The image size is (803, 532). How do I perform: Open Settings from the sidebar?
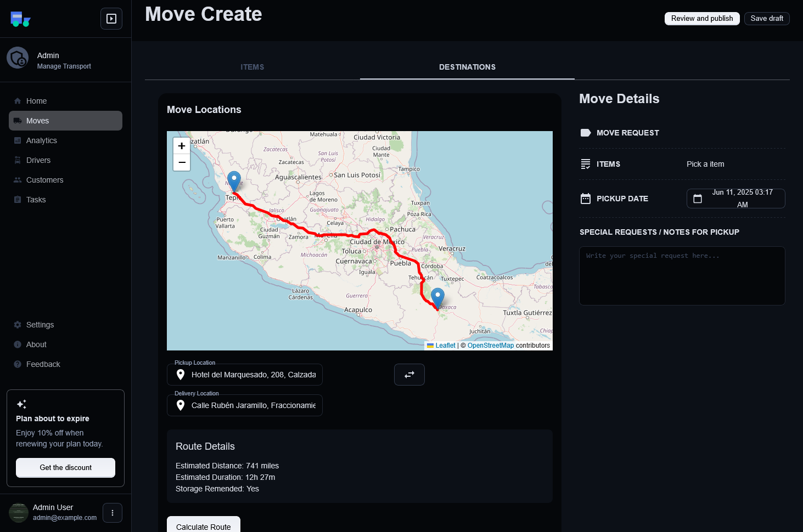pyautogui.click(x=65, y=325)
